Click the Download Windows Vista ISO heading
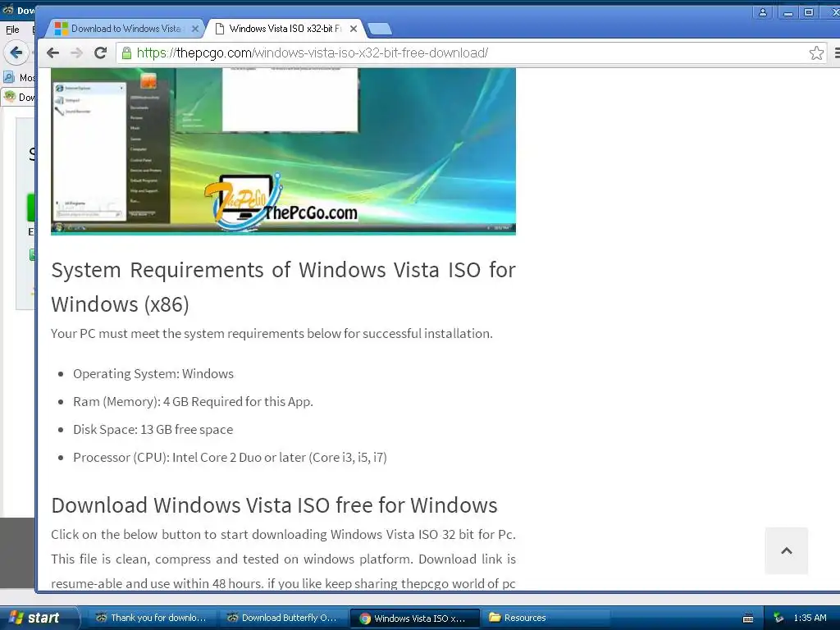The image size is (840, 630). [274, 505]
